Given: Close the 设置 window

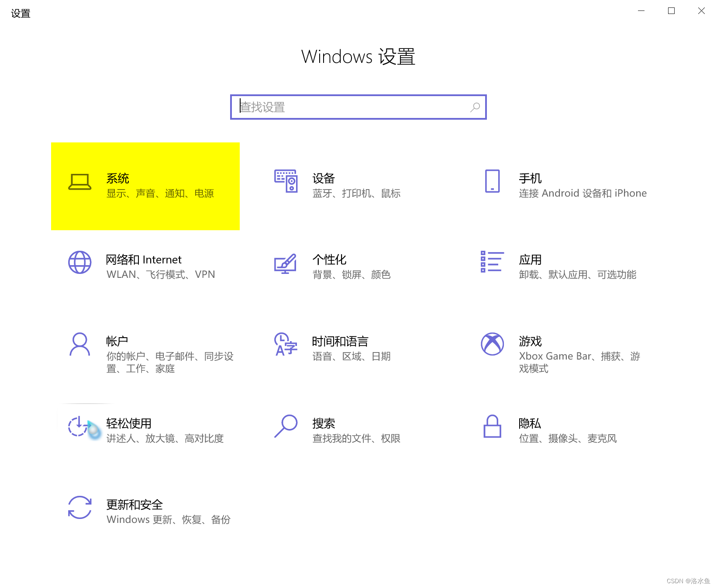Looking at the screenshot, I should [701, 11].
